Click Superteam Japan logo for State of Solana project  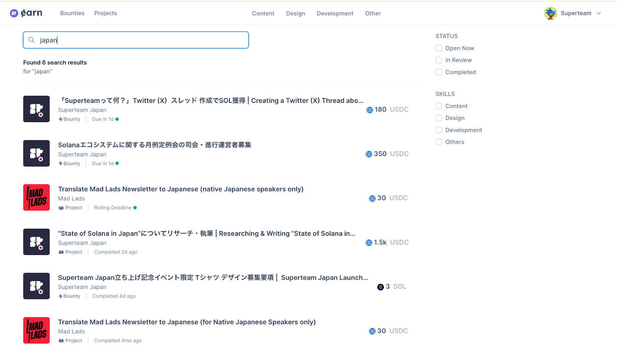36,242
